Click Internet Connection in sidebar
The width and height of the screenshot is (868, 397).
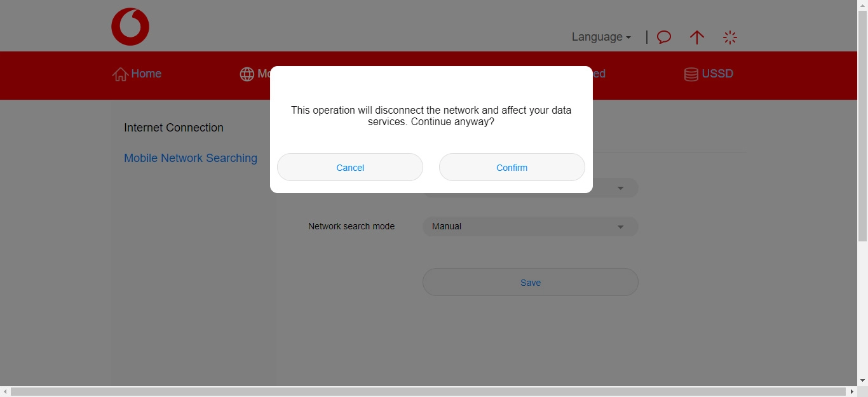click(x=173, y=128)
